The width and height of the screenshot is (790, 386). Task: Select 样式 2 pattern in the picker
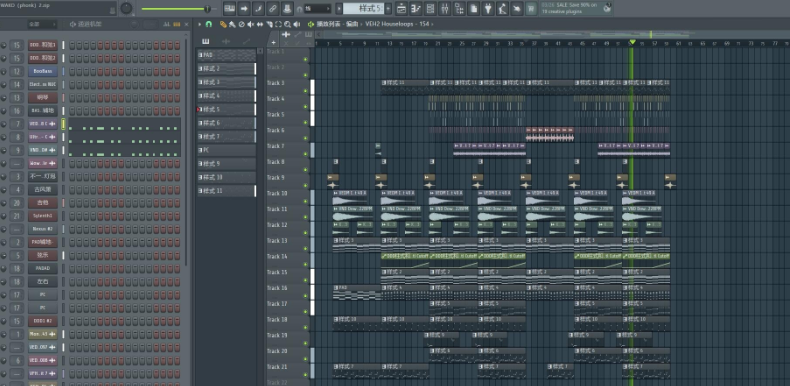[226, 69]
